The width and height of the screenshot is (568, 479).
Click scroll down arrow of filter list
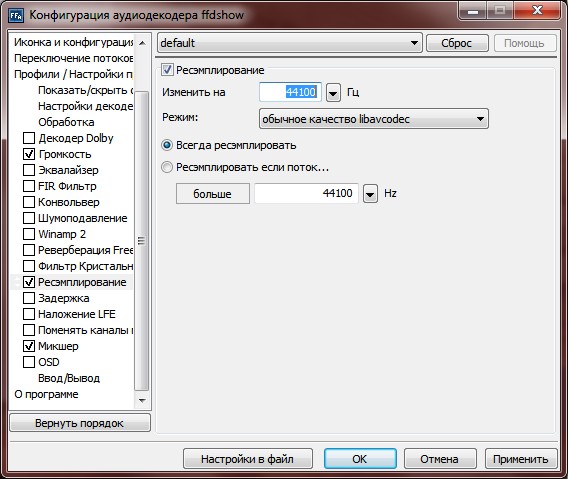142,401
